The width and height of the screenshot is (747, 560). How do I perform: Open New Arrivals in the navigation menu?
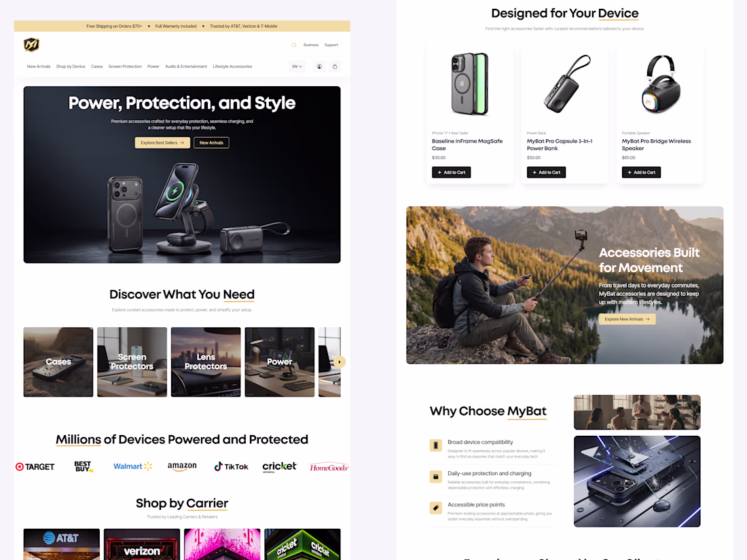coord(39,67)
